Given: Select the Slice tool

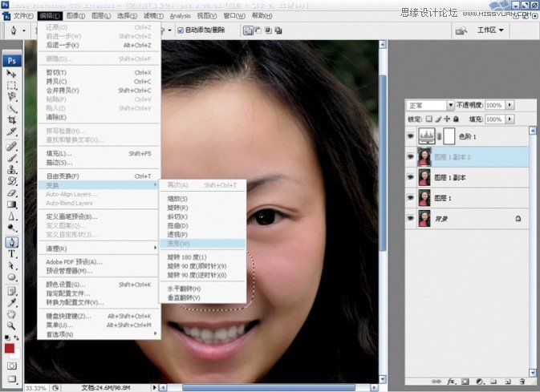Looking at the screenshot, I should 11,131.
